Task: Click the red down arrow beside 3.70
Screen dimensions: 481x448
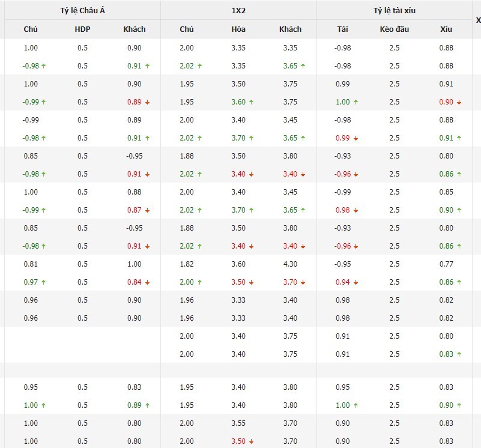Action: [303, 282]
